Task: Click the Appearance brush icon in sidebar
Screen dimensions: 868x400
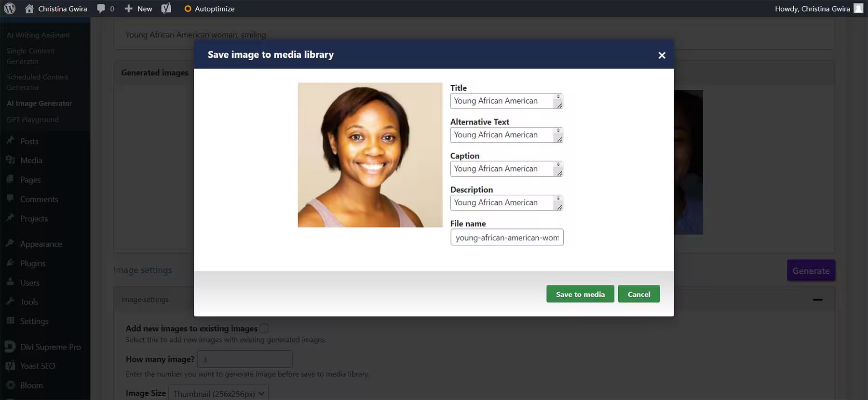Action: tap(10, 243)
